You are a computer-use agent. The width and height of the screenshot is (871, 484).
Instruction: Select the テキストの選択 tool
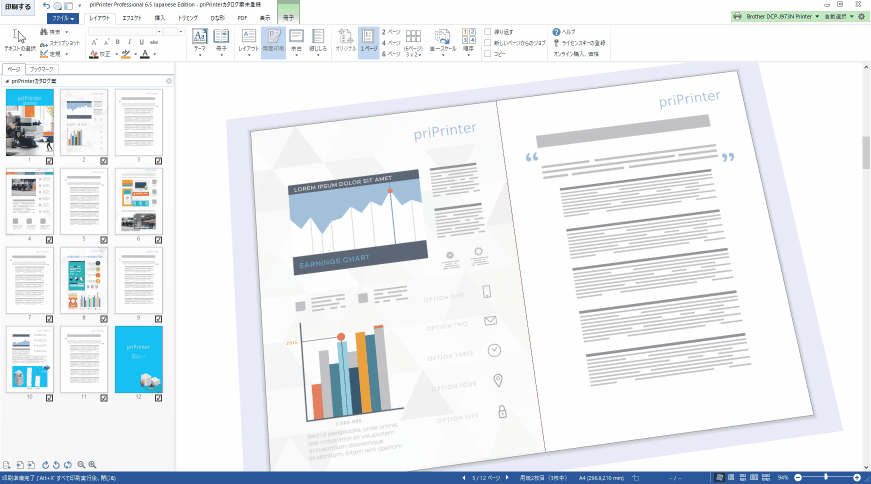coord(19,42)
